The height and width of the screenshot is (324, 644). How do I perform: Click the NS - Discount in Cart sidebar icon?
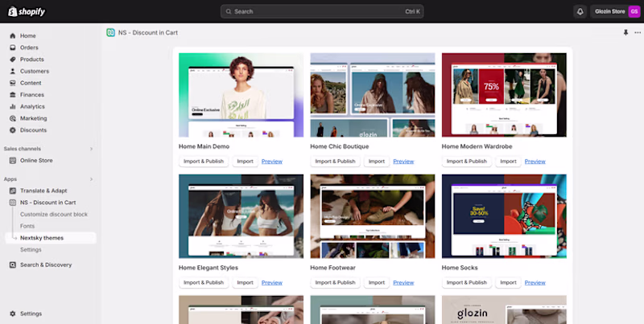13,203
